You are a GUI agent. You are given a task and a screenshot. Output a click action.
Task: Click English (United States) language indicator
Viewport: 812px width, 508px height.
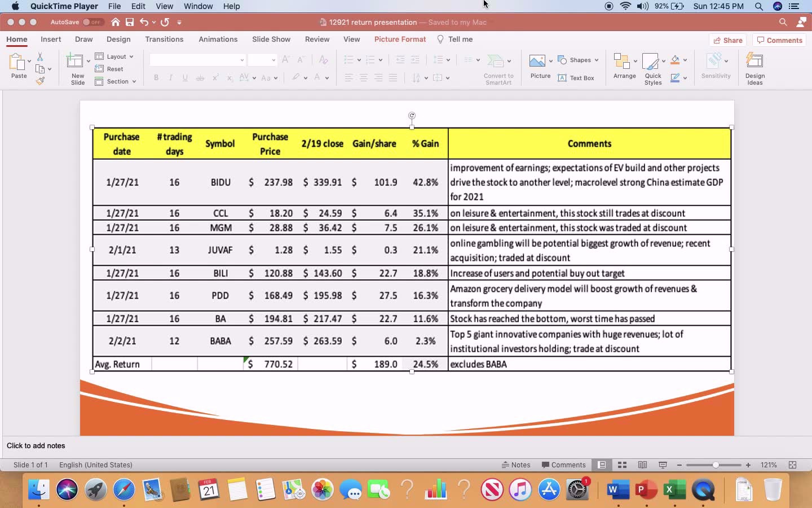tap(96, 465)
